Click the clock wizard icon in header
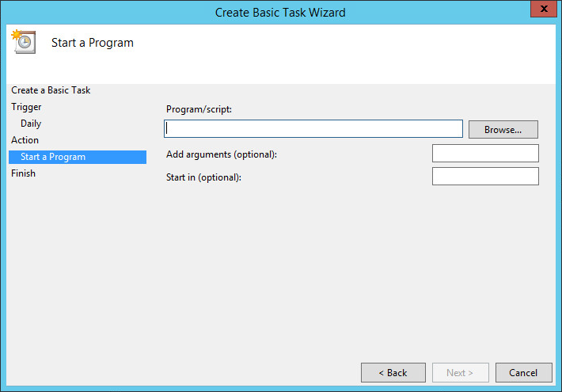The width and height of the screenshot is (562, 392). 23,41
